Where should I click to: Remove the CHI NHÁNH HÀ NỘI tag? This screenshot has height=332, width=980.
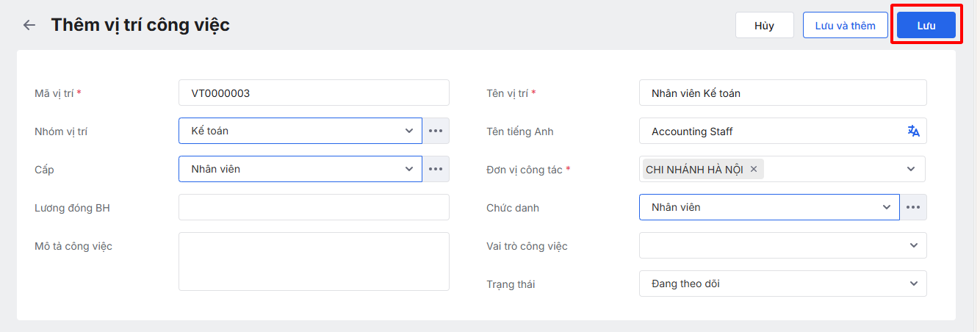tap(754, 170)
